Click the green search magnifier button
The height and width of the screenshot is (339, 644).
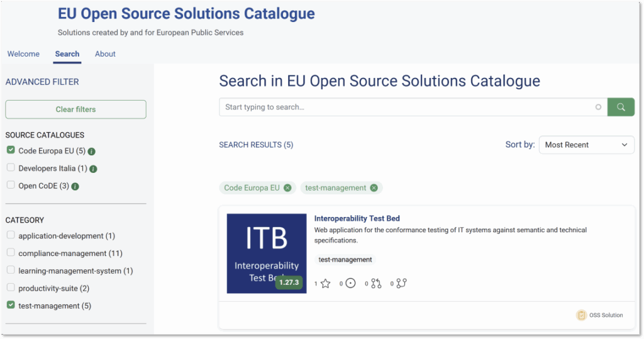621,107
